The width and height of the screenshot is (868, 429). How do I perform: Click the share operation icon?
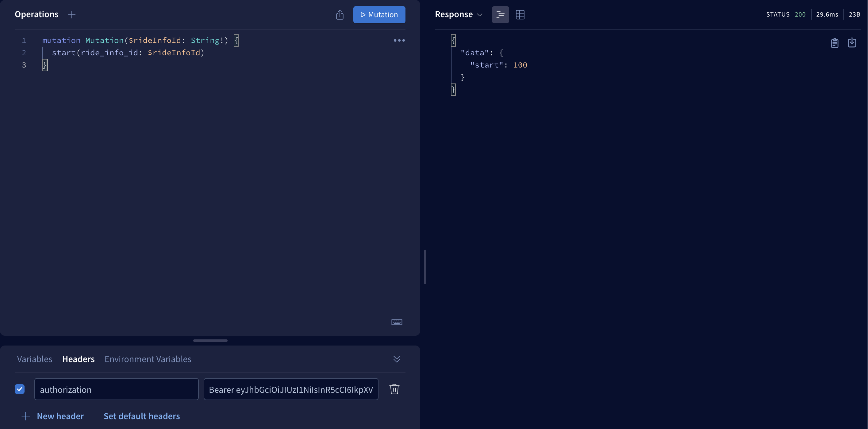point(340,14)
